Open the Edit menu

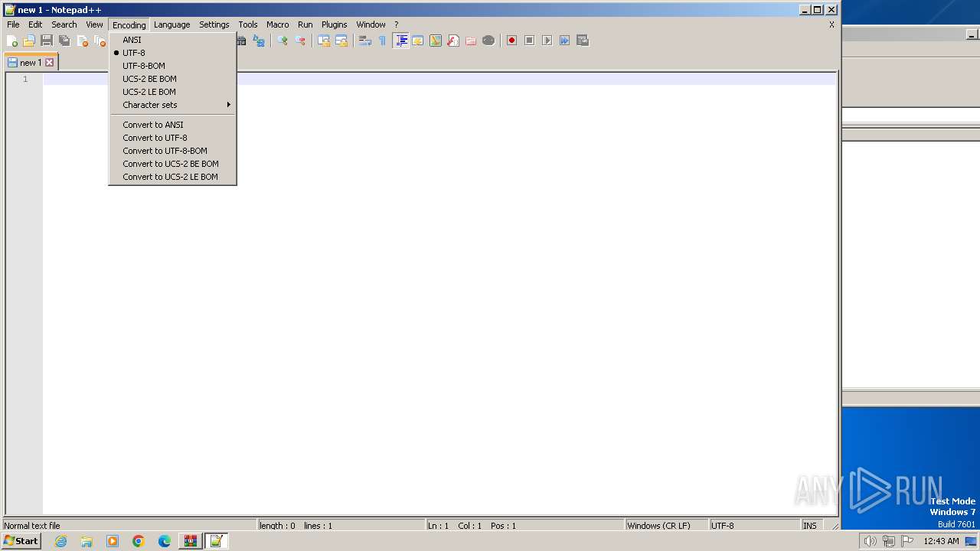click(35, 24)
